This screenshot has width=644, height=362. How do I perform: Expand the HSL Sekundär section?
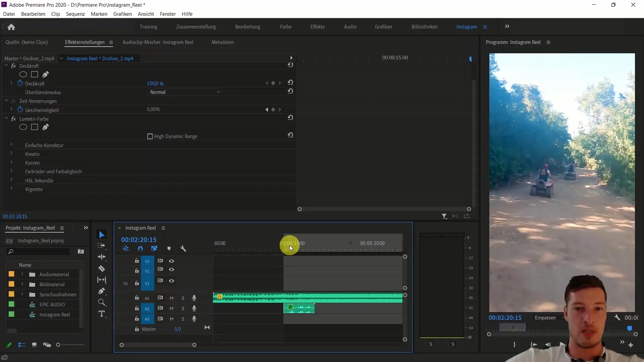coord(11,180)
